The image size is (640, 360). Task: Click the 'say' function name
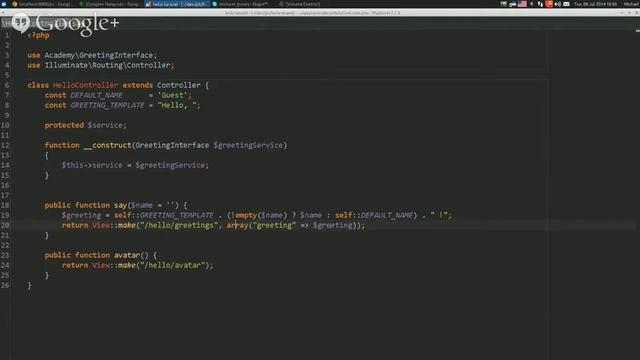click(x=120, y=205)
